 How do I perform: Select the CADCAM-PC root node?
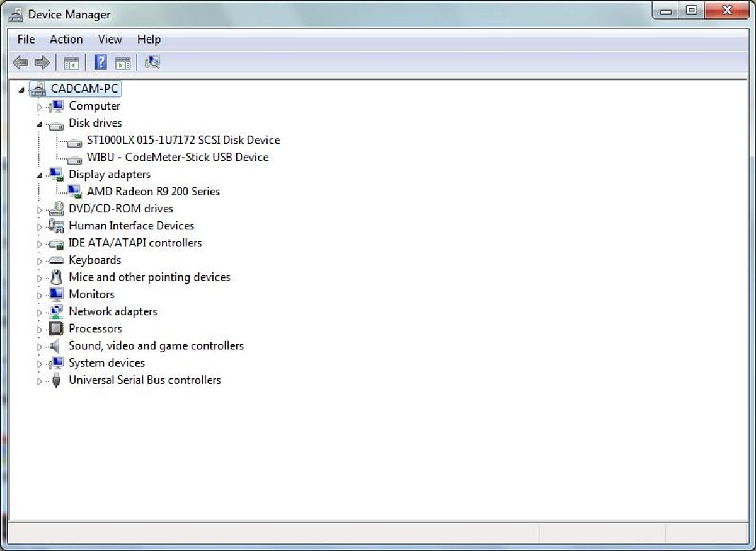(84, 89)
